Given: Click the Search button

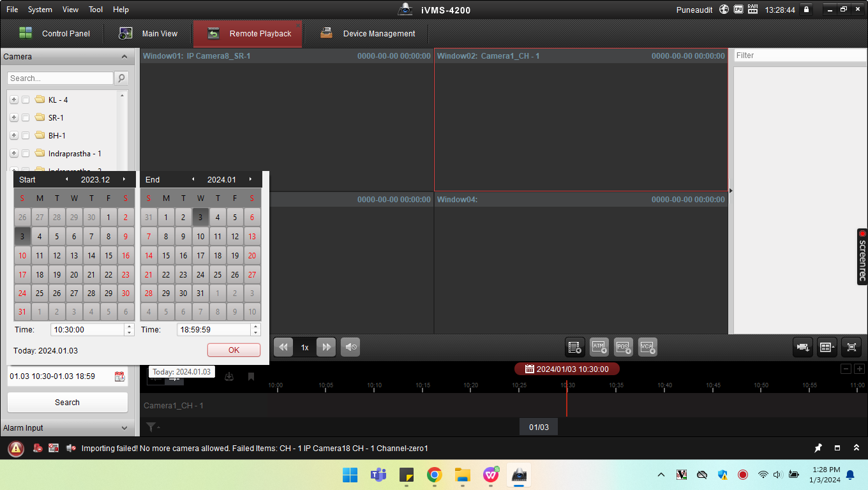Looking at the screenshot, I should point(67,403).
